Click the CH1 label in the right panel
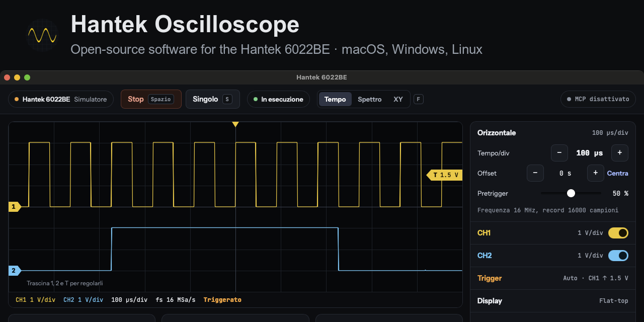The image size is (644, 322). (484, 233)
